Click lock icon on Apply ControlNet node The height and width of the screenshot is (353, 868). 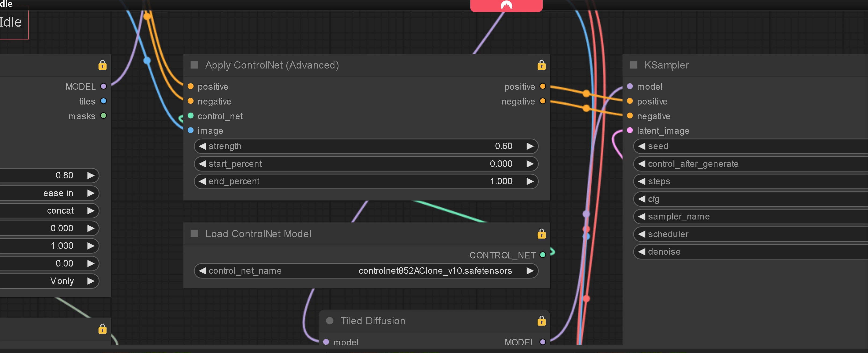tap(541, 65)
